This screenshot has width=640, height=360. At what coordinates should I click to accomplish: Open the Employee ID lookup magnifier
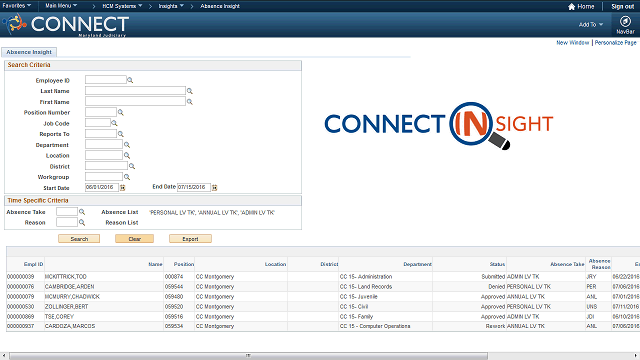[130, 80]
